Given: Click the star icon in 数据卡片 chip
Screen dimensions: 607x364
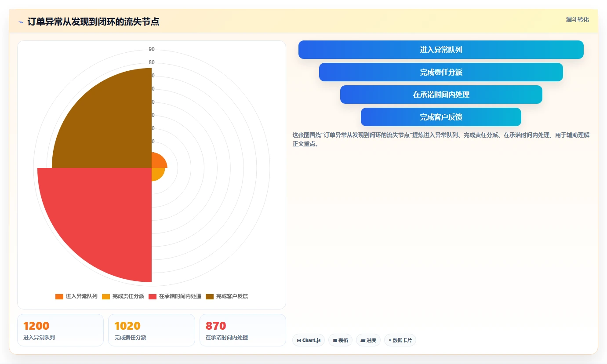Looking at the screenshot, I should tap(390, 340).
